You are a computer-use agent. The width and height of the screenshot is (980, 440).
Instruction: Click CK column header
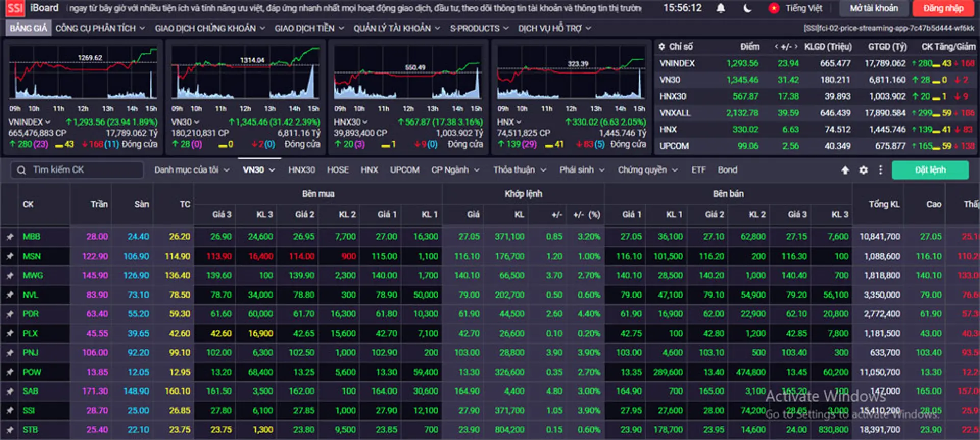[x=28, y=204]
